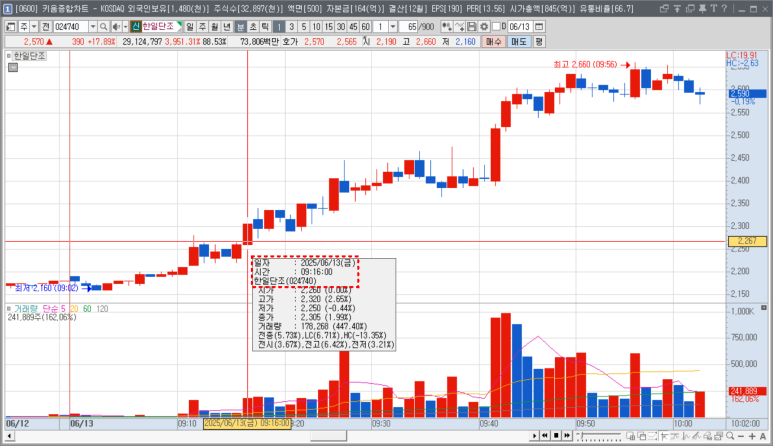The image size is (773, 446).
Task: Toggle the 30-minute interval button
Action: (x=341, y=27)
